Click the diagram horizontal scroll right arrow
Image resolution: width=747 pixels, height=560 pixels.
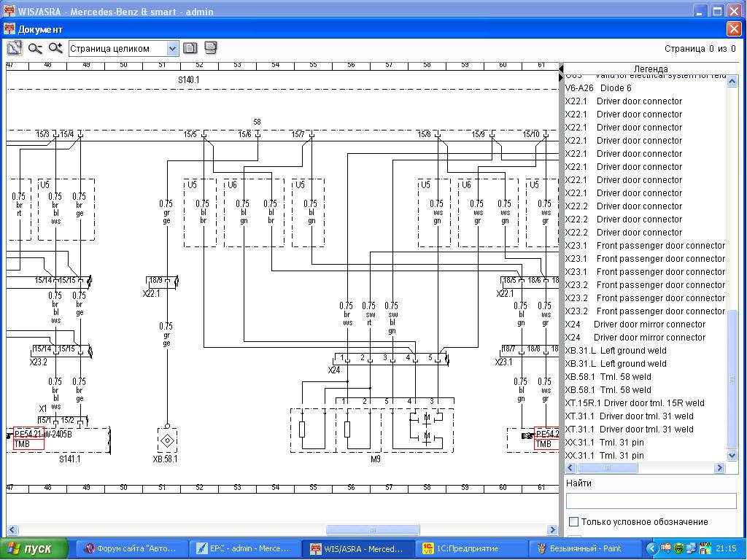[x=552, y=529]
